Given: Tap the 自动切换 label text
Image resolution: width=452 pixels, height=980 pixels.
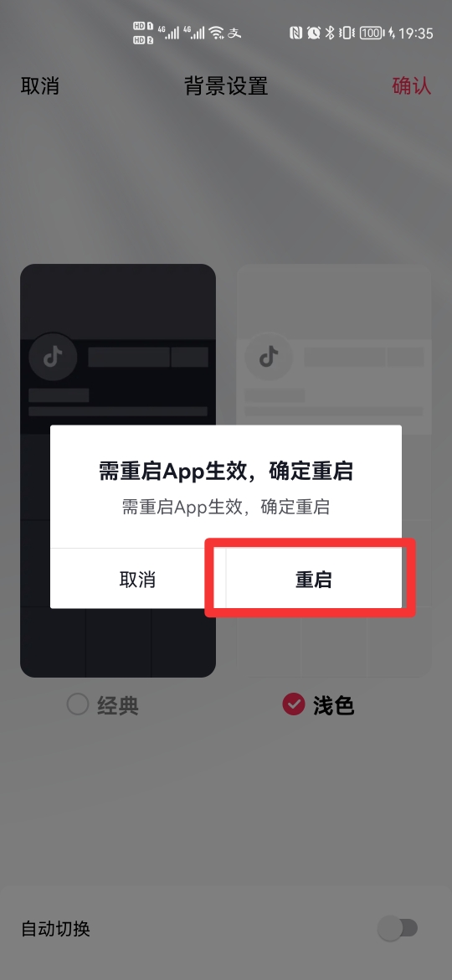Looking at the screenshot, I should 56,928.
